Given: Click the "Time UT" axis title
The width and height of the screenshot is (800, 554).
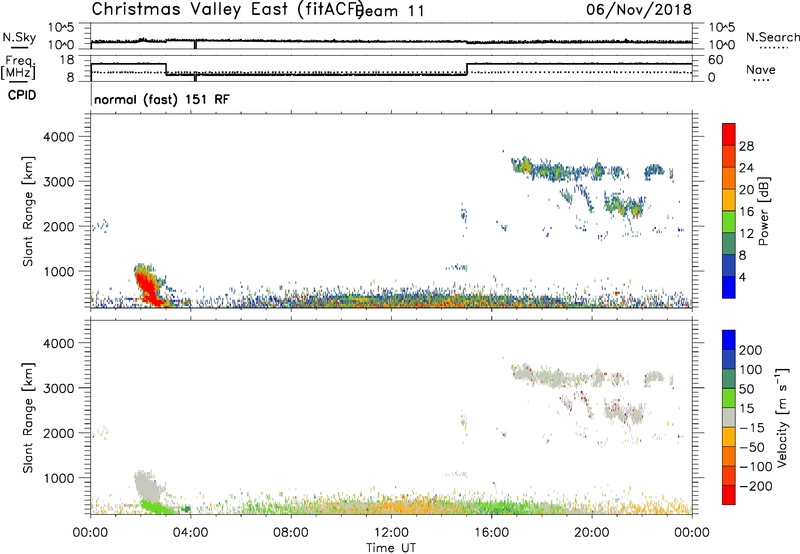Looking at the screenshot, I should (391, 548).
